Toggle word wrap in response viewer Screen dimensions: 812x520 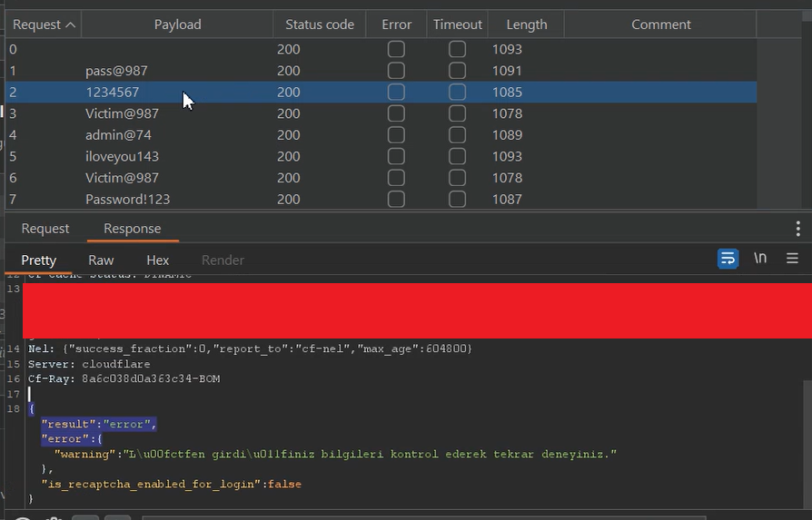(728, 259)
